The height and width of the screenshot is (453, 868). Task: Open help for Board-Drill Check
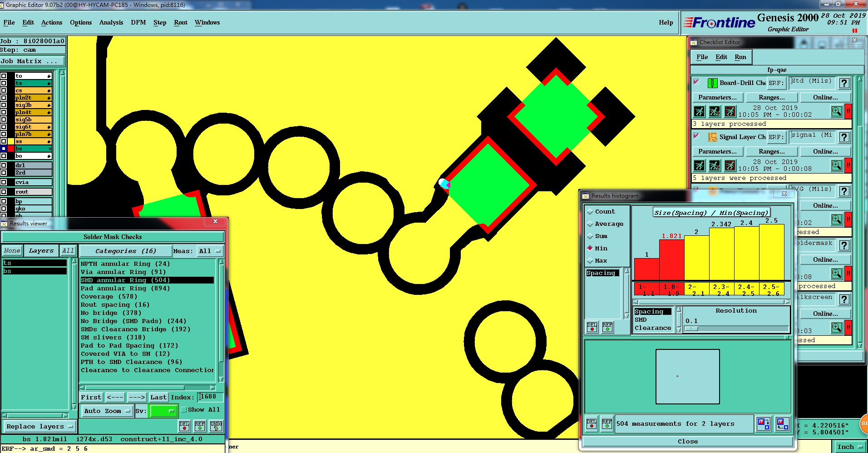pos(844,83)
